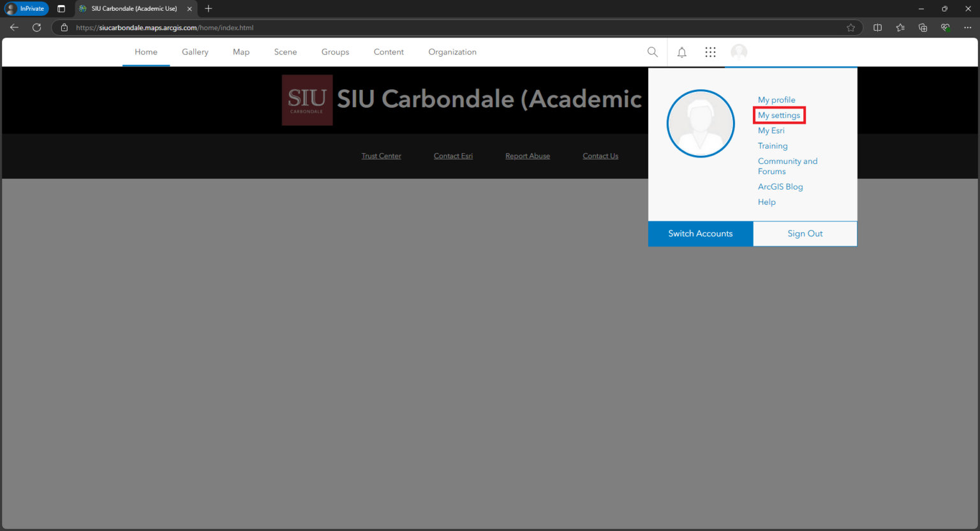Open the app launcher grid icon
The height and width of the screenshot is (531, 980).
pos(710,52)
